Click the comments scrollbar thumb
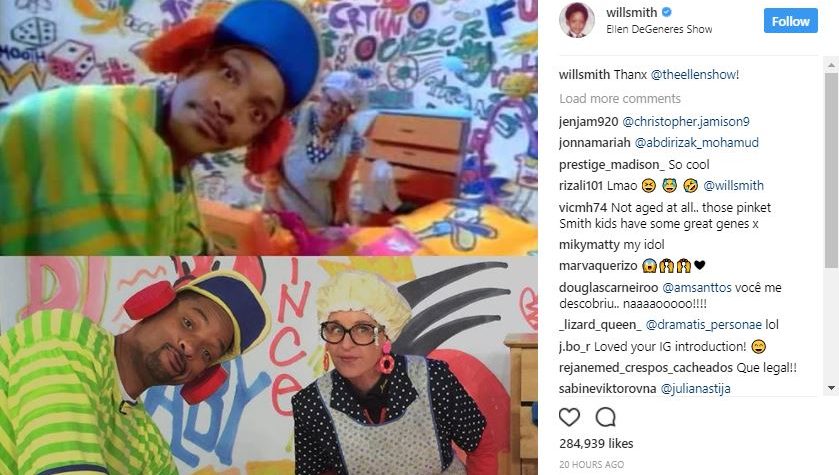 (x=831, y=170)
